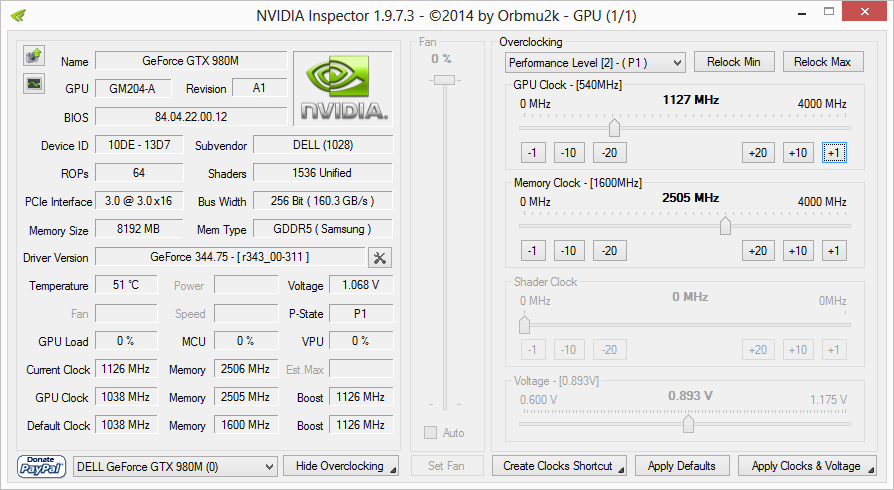Viewport: 894px width, 490px height.
Task: Click GPU Clock slider handle
Action: (614, 128)
